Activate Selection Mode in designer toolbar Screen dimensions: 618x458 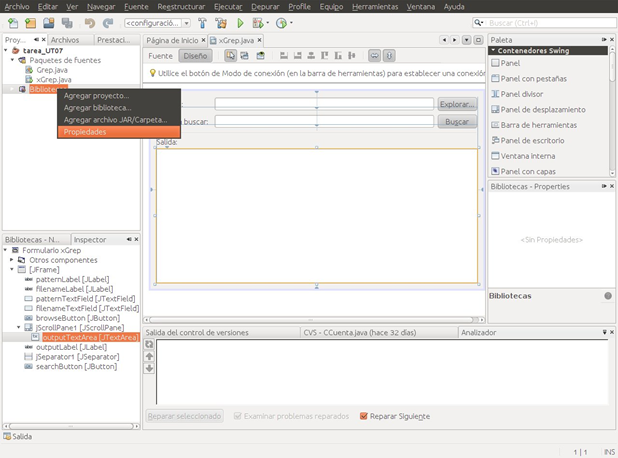coord(231,56)
